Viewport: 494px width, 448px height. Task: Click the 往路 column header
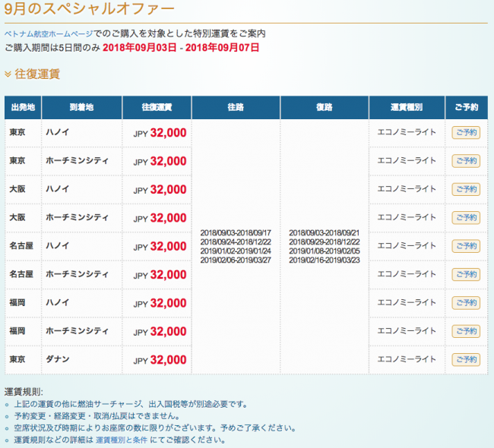point(236,107)
